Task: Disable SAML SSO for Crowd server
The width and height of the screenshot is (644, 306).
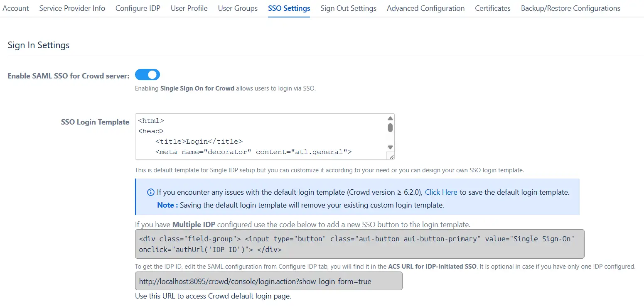Action: point(147,75)
